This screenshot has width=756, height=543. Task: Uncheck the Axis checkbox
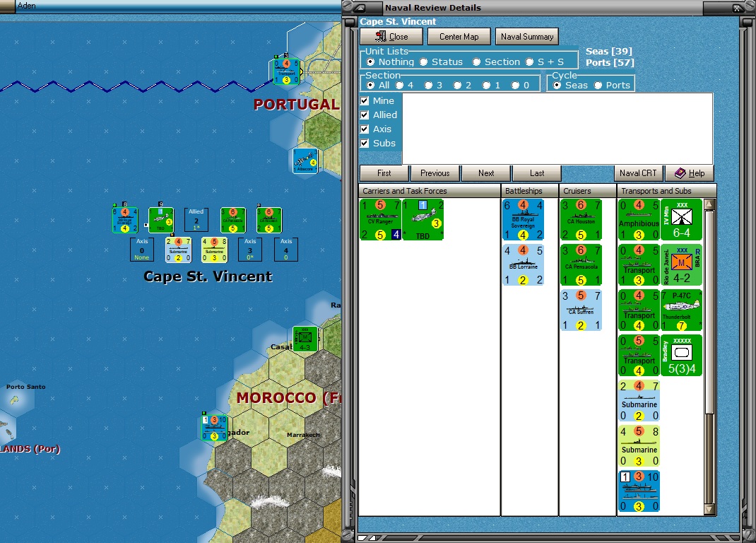(x=365, y=129)
